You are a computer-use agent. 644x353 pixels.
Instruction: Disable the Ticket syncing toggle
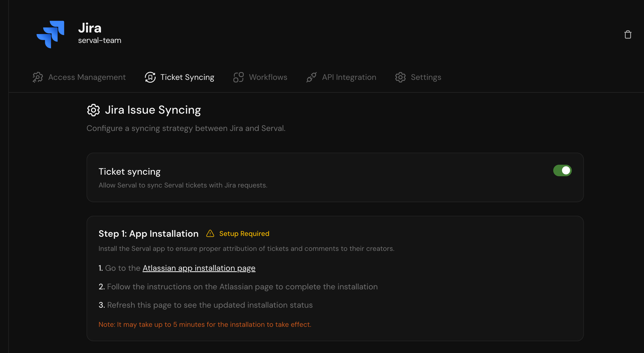tap(562, 170)
